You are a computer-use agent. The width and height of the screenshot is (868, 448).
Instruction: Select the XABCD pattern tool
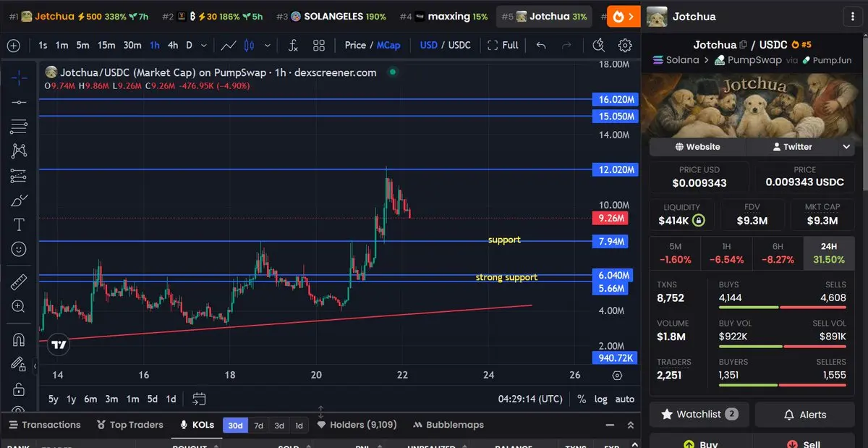coord(19,151)
